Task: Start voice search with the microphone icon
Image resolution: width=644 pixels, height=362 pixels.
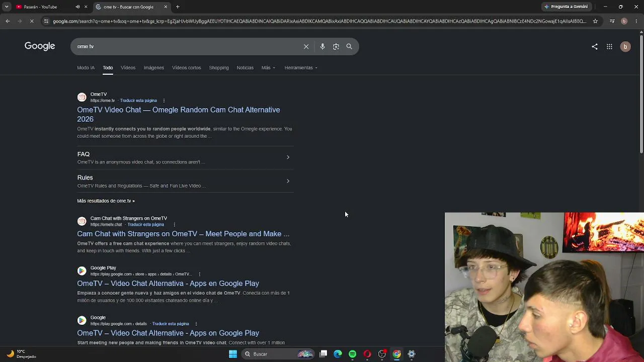Action: click(323, 46)
